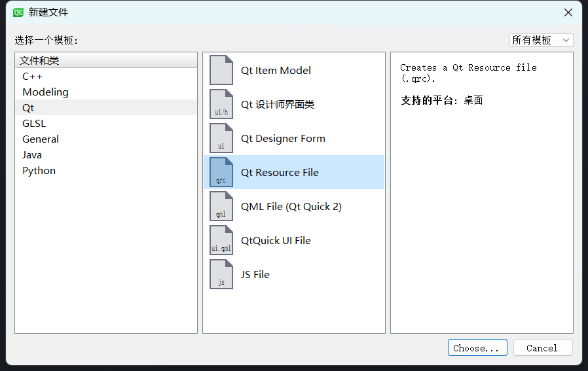Click the Qt Item Model file icon
The height and width of the screenshot is (371, 588).
(x=221, y=70)
